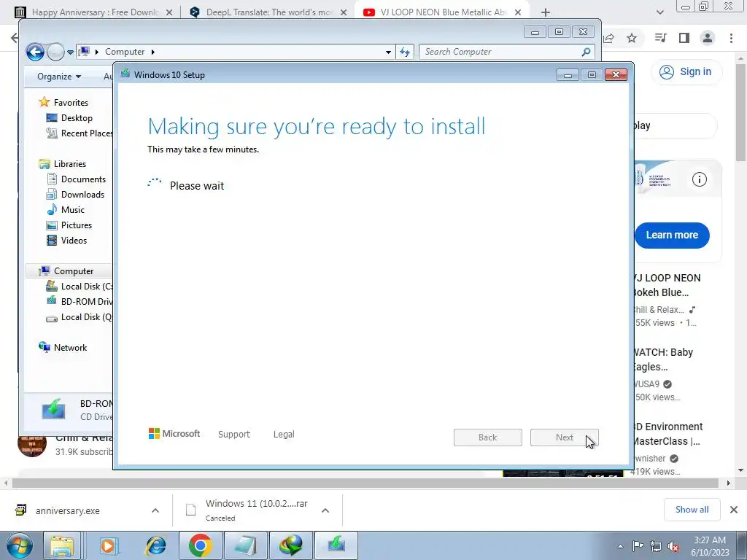The image size is (747, 560).
Task: Select Local Disk (Q:) in navigation pane
Action: [x=87, y=317]
